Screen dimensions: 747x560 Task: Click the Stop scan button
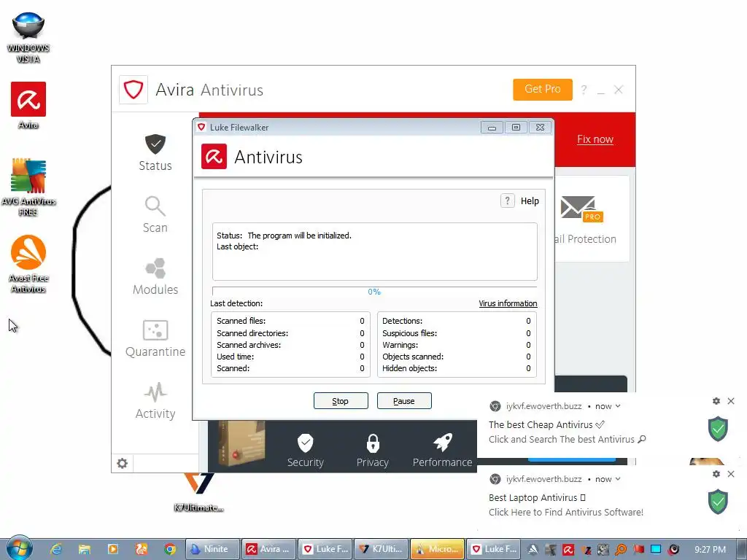pyautogui.click(x=341, y=401)
